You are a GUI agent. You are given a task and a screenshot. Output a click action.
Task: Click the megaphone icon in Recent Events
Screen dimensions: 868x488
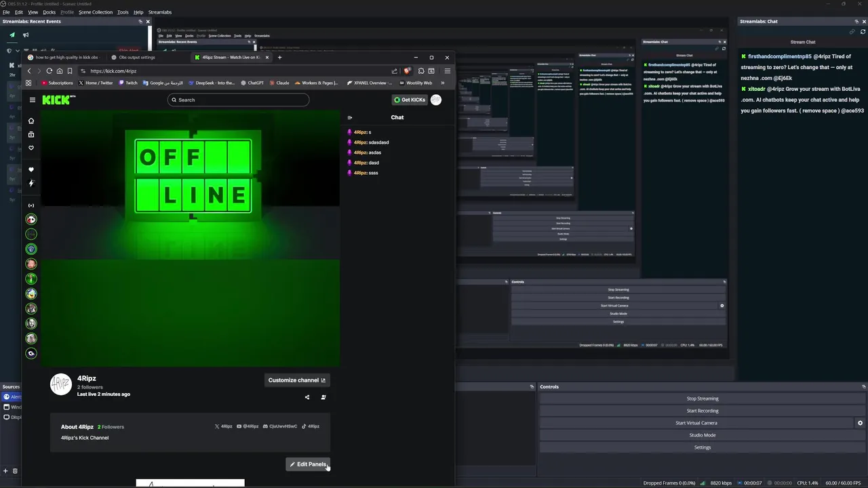(26, 35)
